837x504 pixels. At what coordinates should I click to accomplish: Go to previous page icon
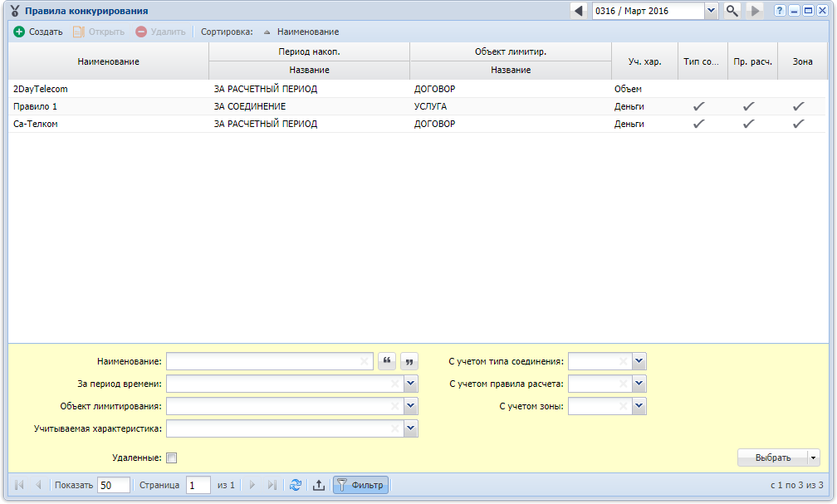click(38, 485)
